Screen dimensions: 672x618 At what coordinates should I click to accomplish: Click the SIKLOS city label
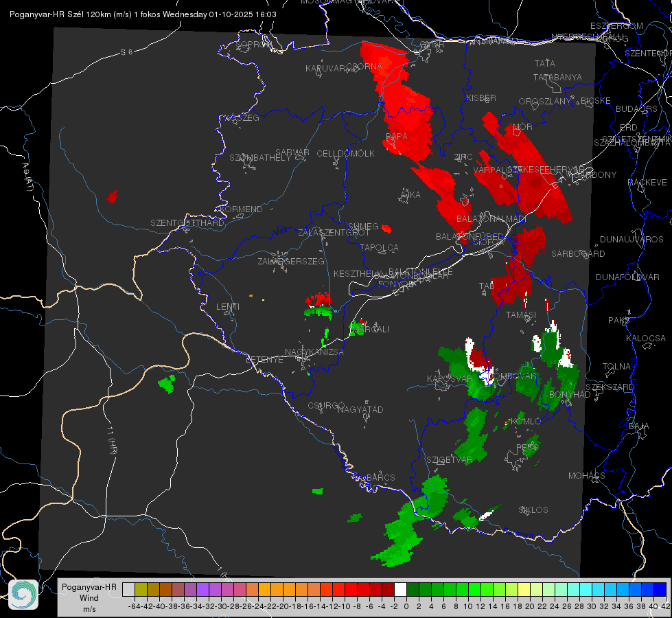(x=533, y=510)
